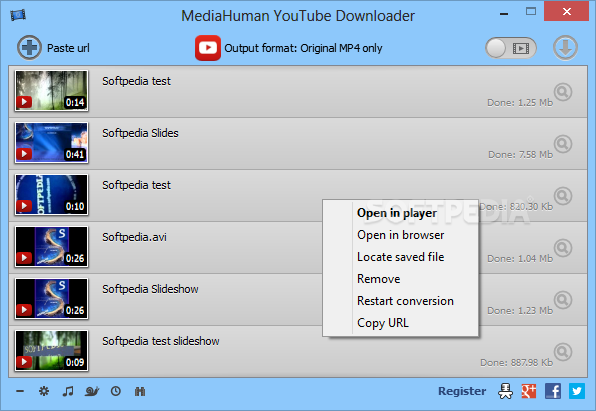596x411 pixels.
Task: Click magnifier icon for 0:10 Softpedia test
Action: [563, 196]
